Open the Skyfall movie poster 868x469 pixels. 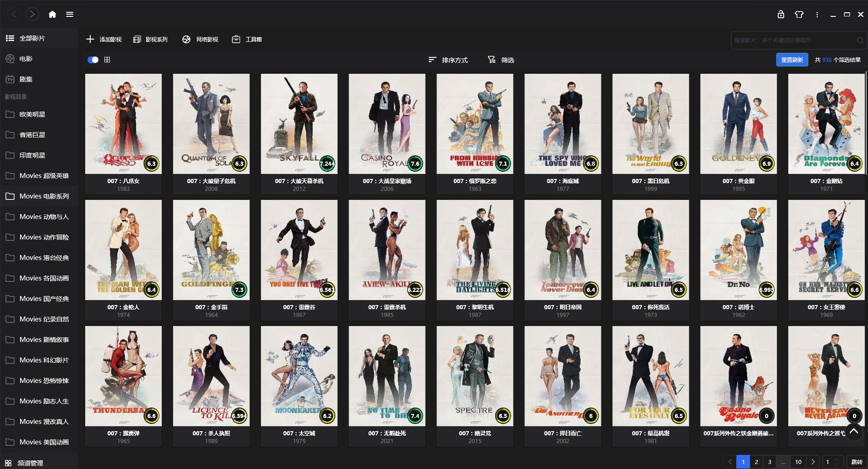299,124
